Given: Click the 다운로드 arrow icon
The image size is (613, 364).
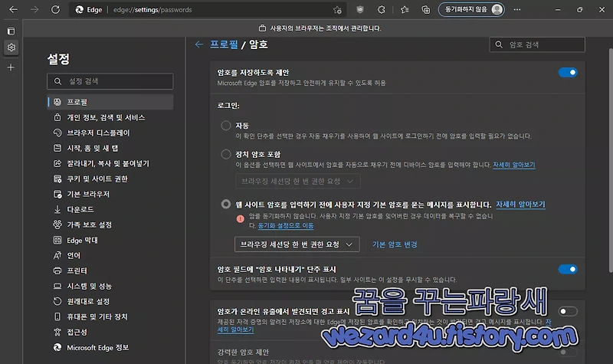Looking at the screenshot, I should (x=57, y=209).
